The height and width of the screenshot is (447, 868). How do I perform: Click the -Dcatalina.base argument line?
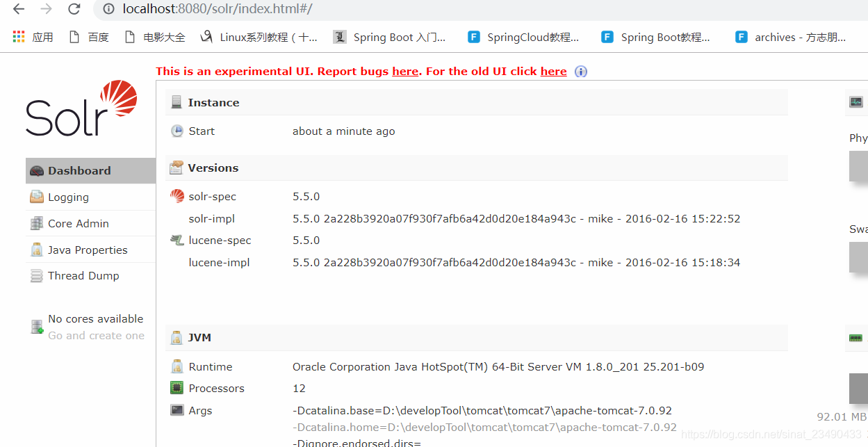482,410
